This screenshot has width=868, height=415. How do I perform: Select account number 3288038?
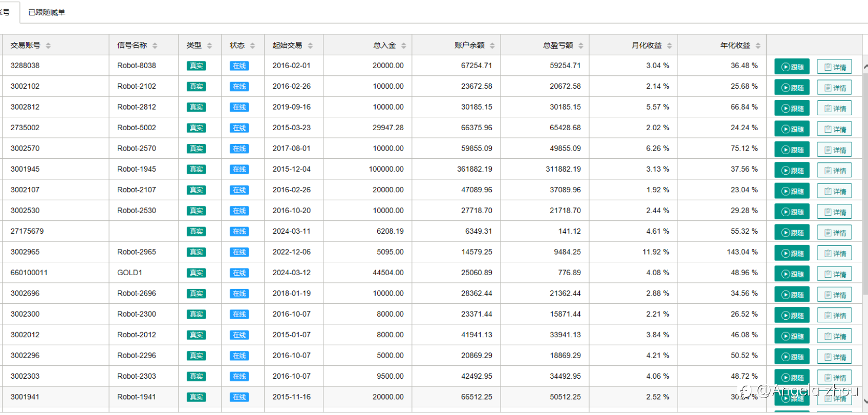pyautogui.click(x=25, y=66)
